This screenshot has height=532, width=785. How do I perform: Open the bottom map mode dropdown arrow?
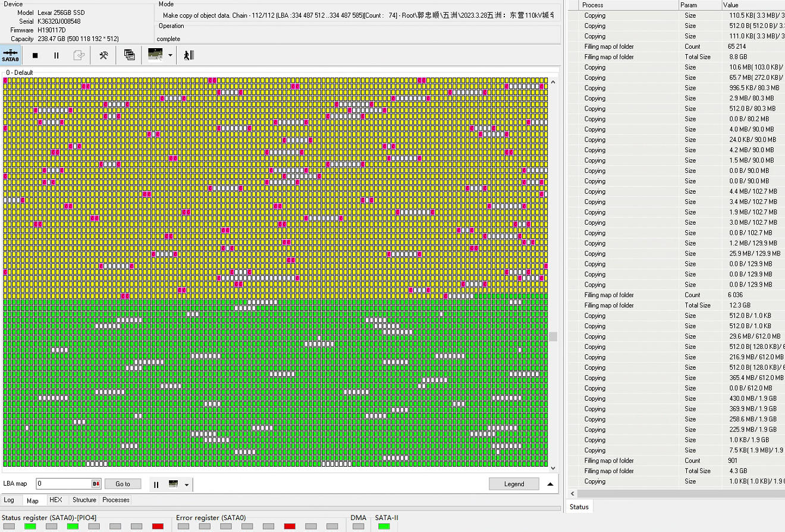tap(187, 484)
